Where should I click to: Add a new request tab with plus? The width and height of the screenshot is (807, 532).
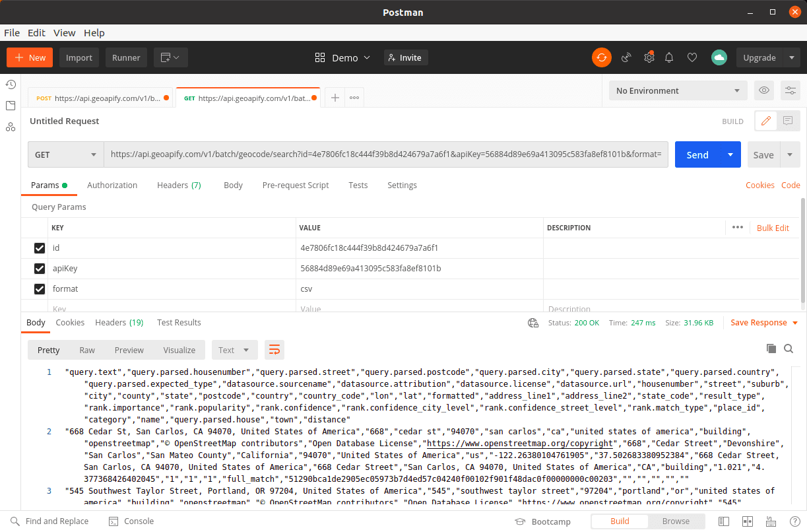tap(335, 98)
